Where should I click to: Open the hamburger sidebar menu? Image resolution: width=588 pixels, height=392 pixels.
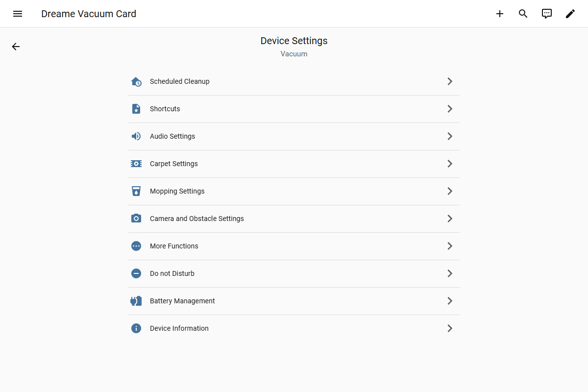(18, 14)
